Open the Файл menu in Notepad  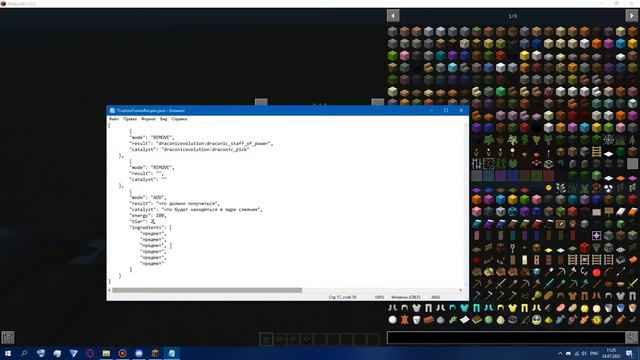(x=114, y=119)
